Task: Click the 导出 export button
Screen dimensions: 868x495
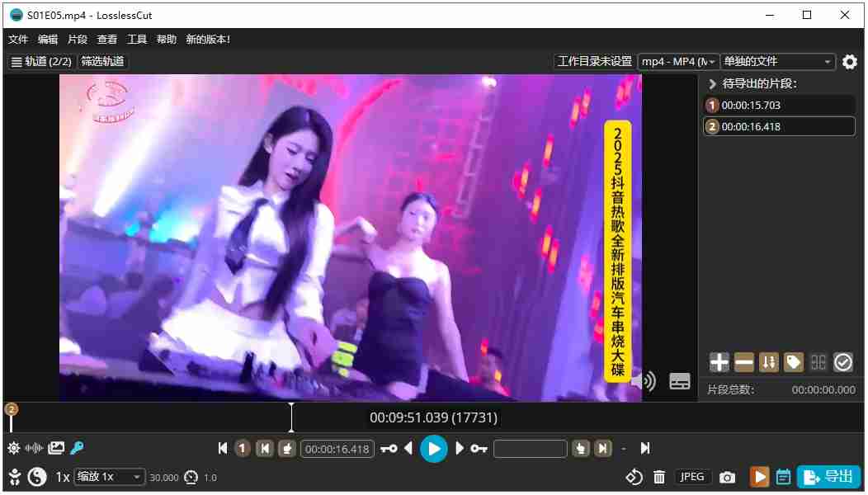Action: coord(828,477)
